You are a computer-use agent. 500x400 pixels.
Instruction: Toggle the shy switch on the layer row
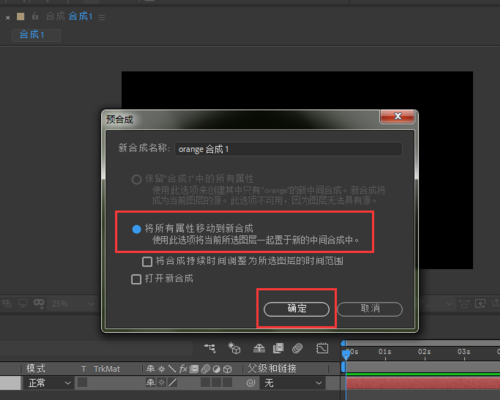(150, 382)
